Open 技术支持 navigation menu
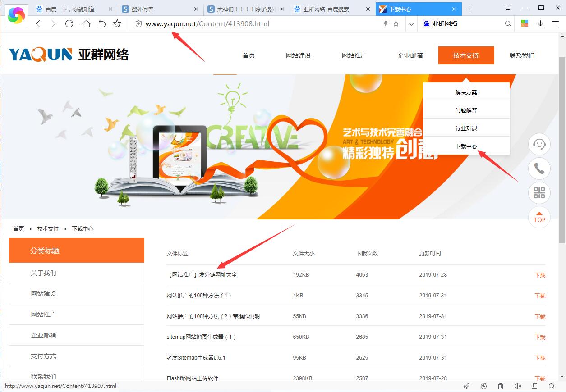Image resolution: width=566 pixels, height=392 pixels. tap(466, 55)
